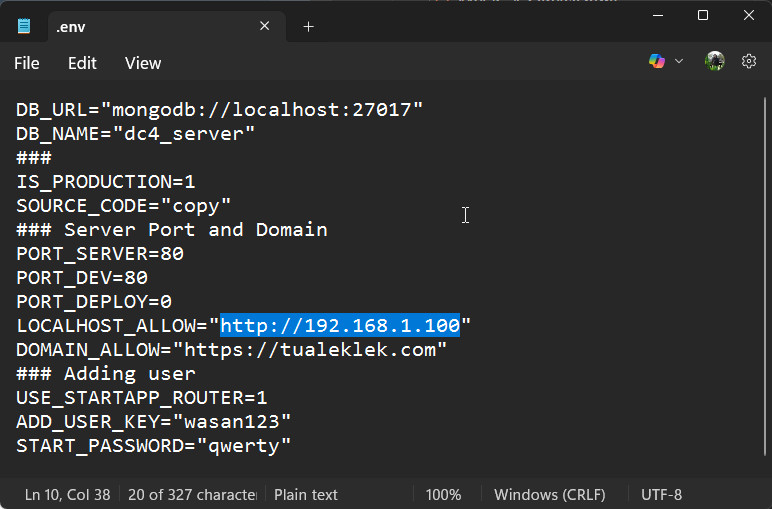Open the account profile avatar

714,62
